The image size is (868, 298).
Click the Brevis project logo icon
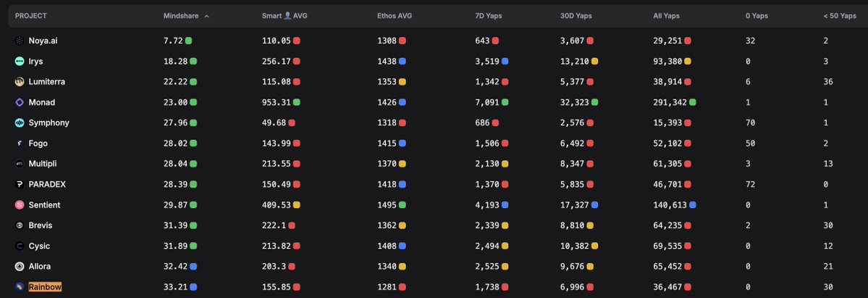coord(20,225)
